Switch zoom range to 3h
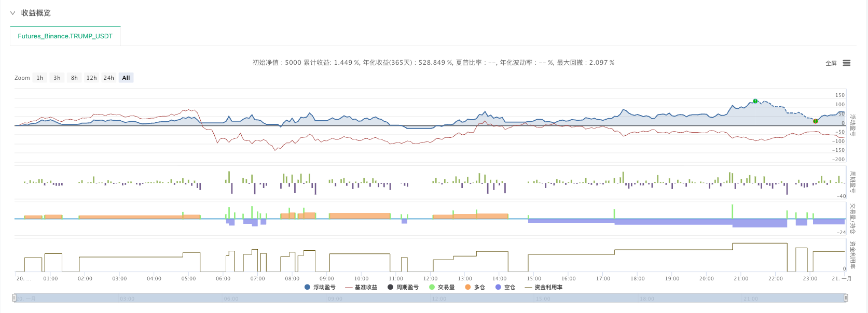 [57, 78]
